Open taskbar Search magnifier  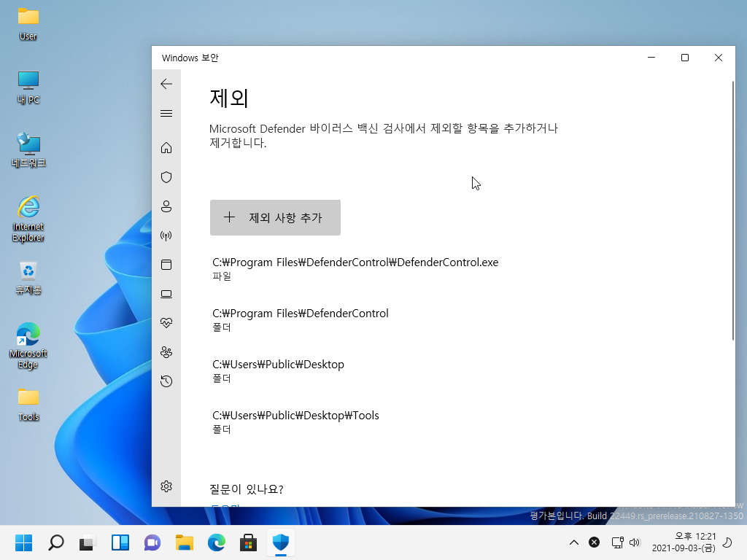click(55, 542)
